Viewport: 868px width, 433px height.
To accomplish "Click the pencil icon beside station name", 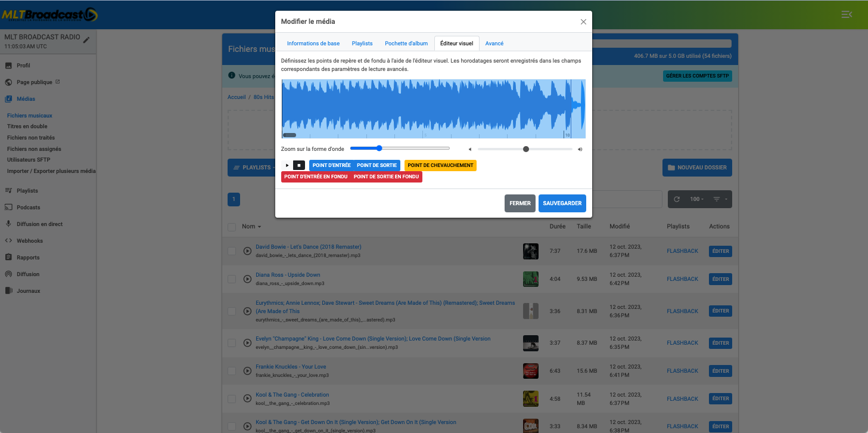I will [x=86, y=40].
